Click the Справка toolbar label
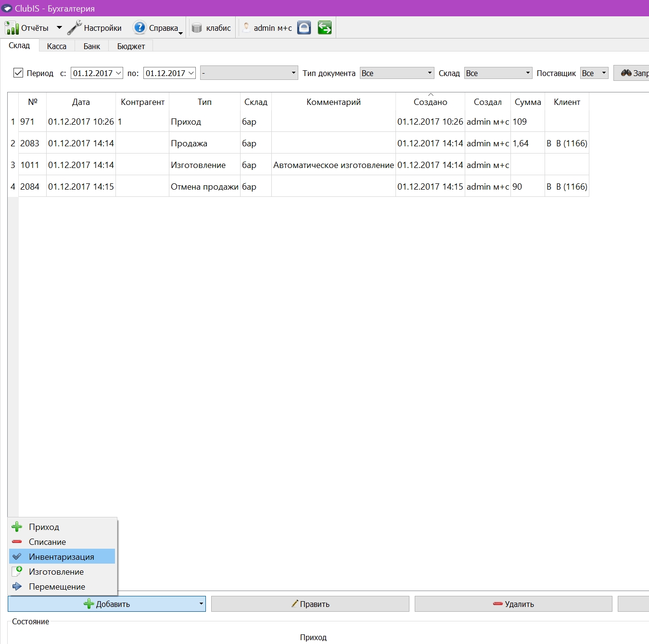This screenshot has width=649, height=644. 164,28
